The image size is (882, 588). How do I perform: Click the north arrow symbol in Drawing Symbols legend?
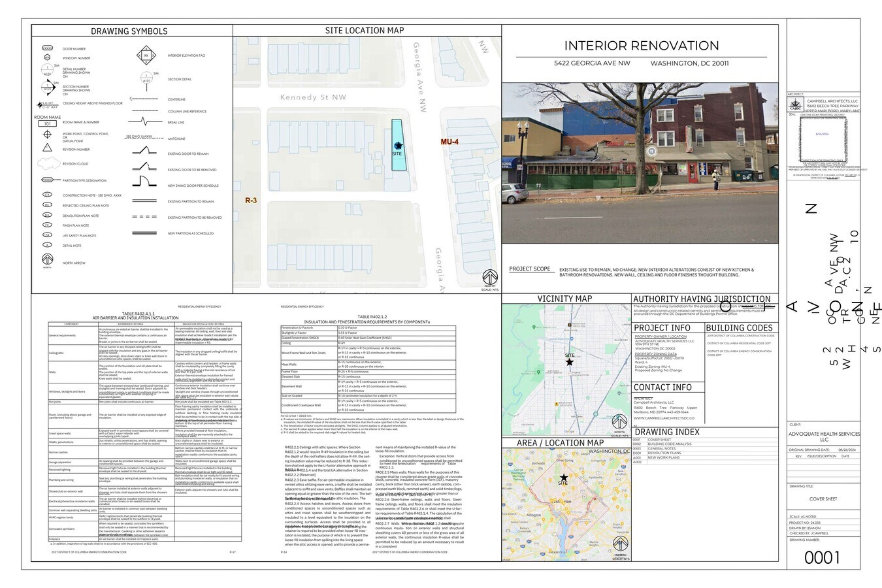click(x=47, y=260)
